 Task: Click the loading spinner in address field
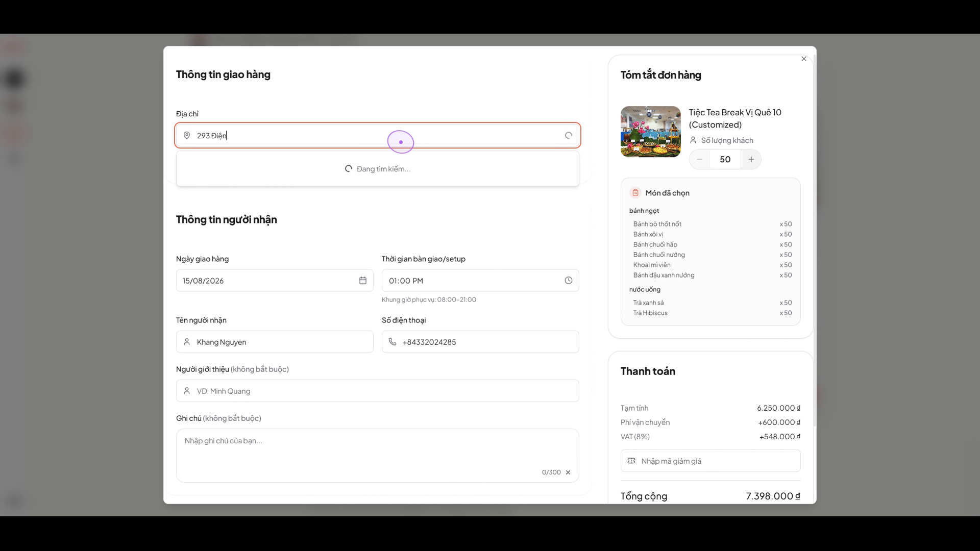coord(569,136)
